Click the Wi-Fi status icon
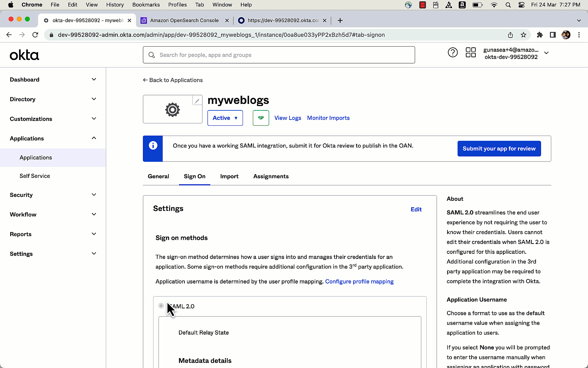Viewport: 588px width, 368px height. point(494,5)
